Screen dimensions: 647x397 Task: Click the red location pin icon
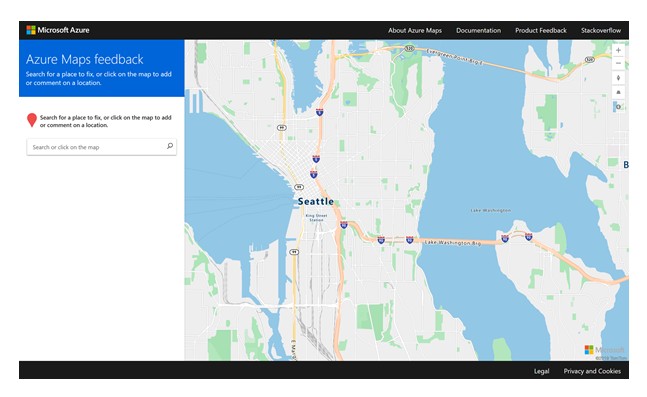click(32, 120)
